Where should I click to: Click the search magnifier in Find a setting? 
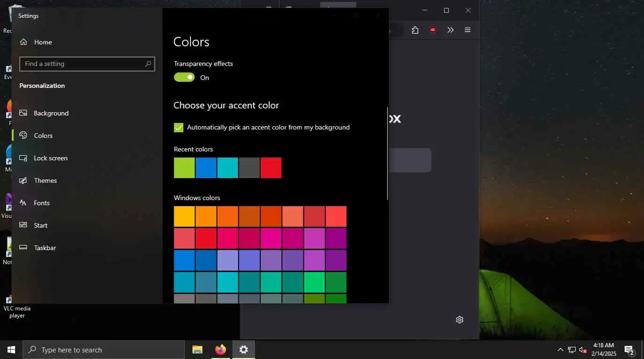point(148,64)
